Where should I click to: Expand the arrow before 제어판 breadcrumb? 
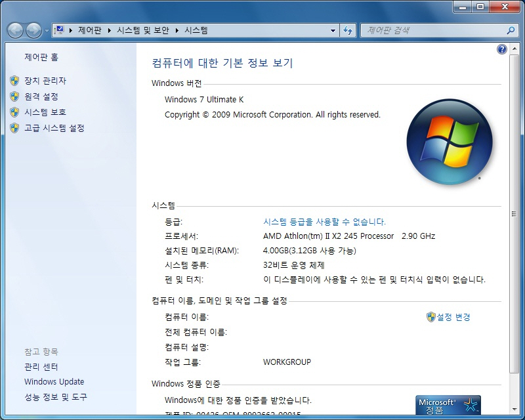tap(71, 30)
